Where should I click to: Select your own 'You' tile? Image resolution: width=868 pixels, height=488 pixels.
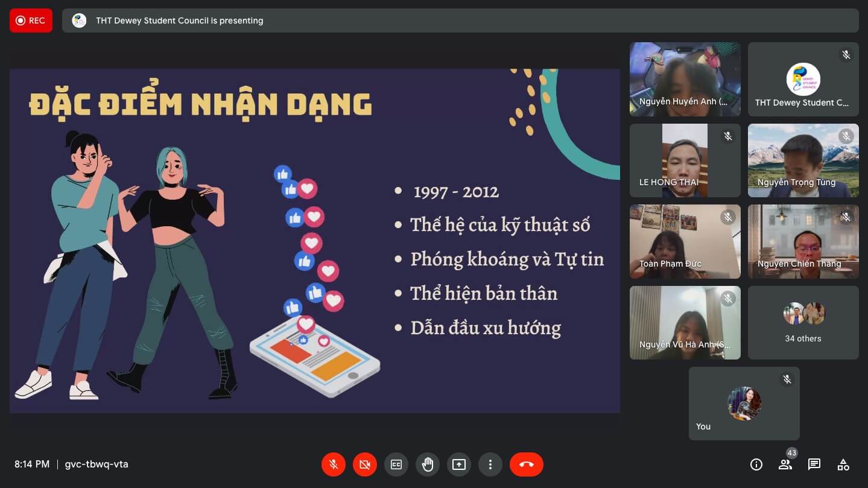pos(744,404)
